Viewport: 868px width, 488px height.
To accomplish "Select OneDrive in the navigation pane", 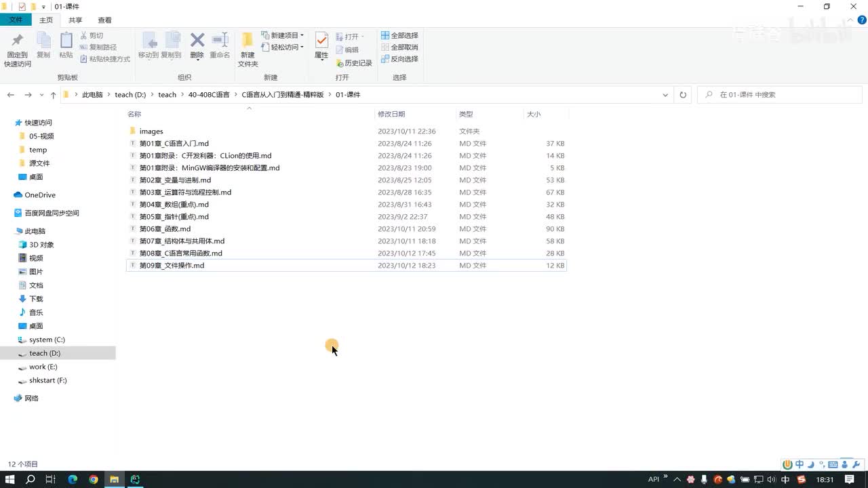I will click(40, 195).
